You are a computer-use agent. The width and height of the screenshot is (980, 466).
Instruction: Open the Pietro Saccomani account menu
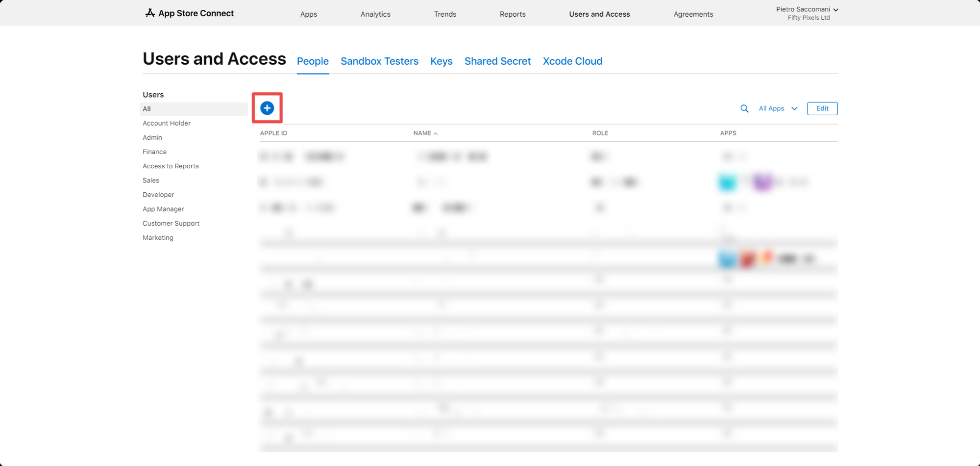pyautogui.click(x=807, y=13)
